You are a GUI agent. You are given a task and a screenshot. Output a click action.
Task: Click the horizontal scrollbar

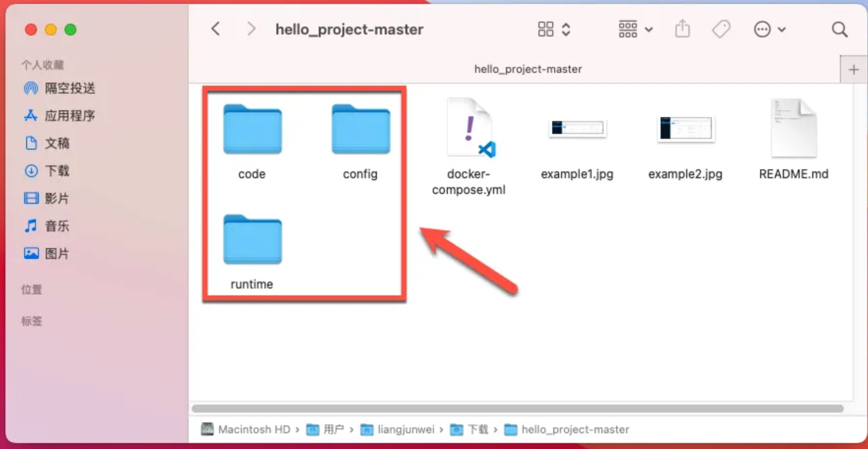point(517,409)
